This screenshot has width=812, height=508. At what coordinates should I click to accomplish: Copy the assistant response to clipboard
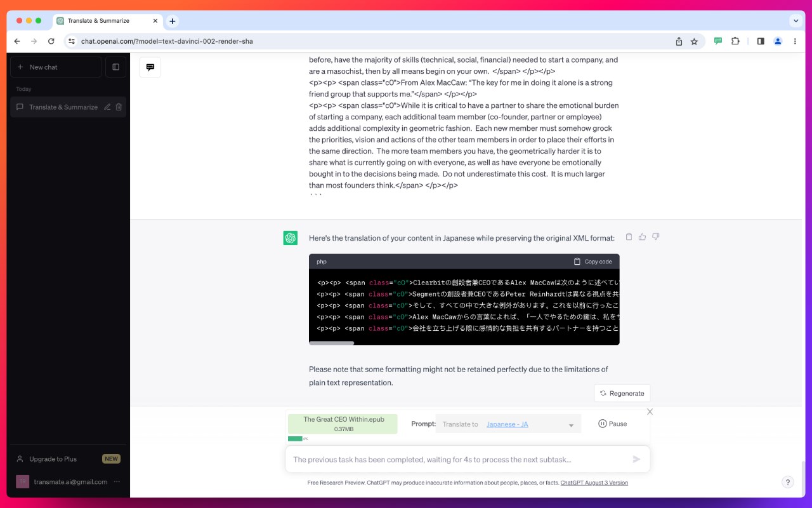(x=629, y=237)
